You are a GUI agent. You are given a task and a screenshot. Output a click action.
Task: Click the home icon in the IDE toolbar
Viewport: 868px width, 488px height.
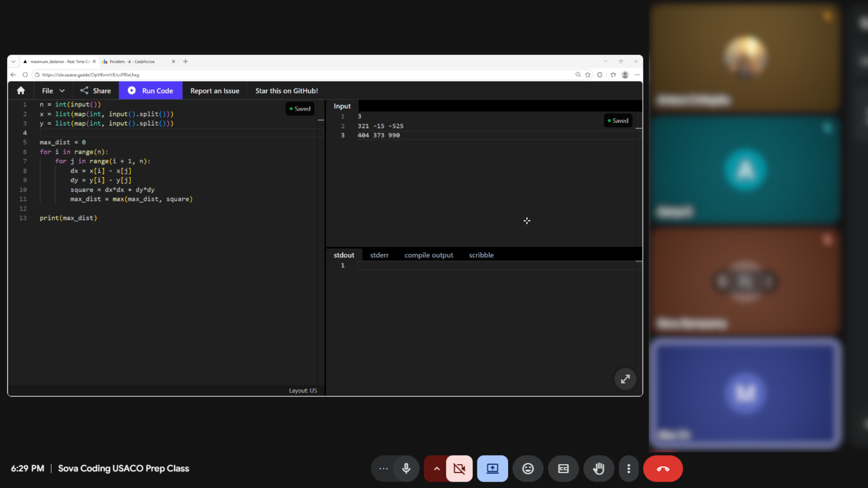21,90
